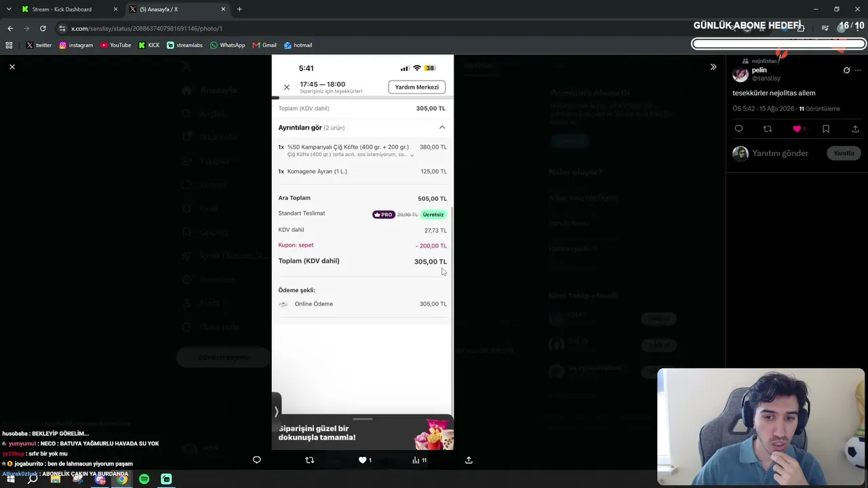Viewport: 868px width, 488px height.
Task: Click the Yanıtla reply button
Action: coord(844,153)
